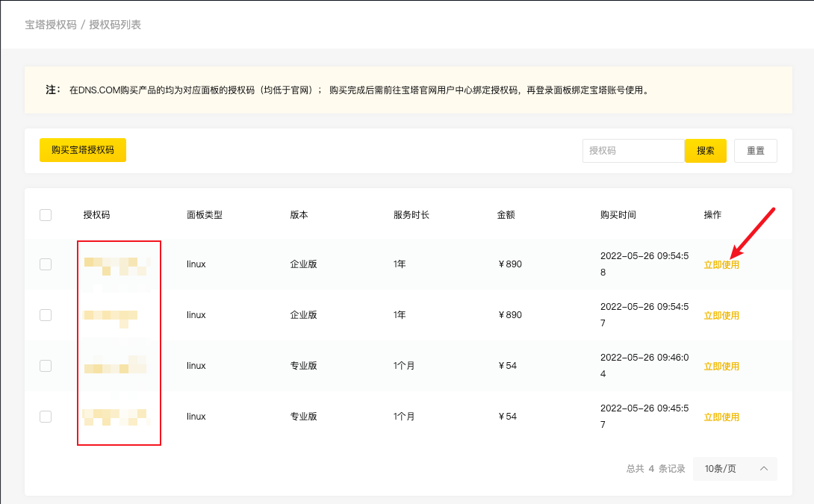Click 立即使用 for the 09:45:57 order
Image resolution: width=814 pixels, height=504 pixels.
pos(721,417)
